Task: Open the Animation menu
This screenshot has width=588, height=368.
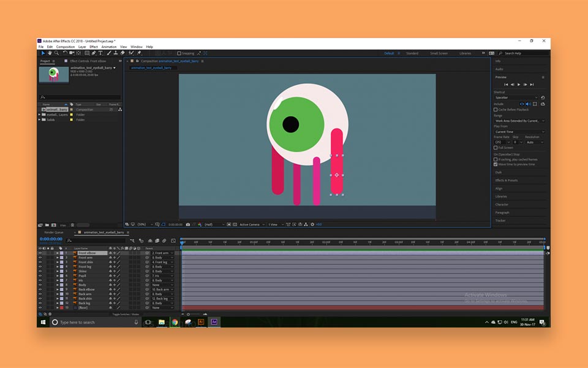Action: (x=109, y=47)
